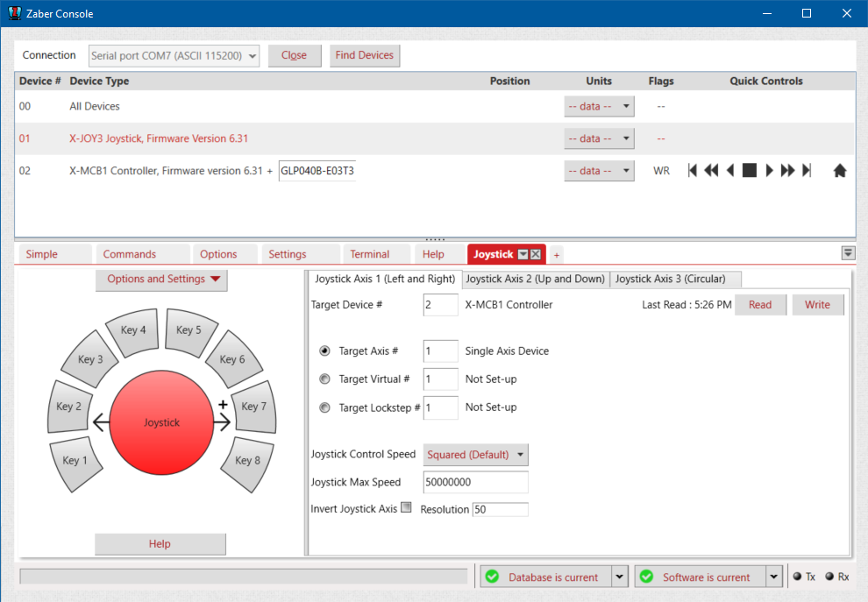Click the Help button below the joystick diagram
The width and height of the screenshot is (868, 602).
[x=160, y=544]
